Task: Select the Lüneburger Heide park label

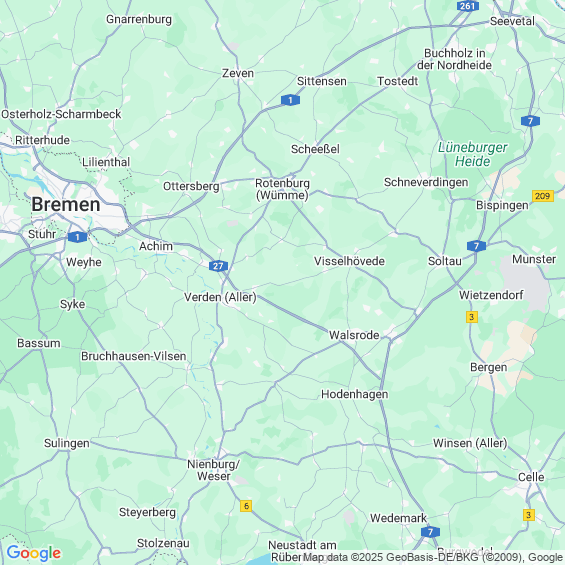Action: coord(472,154)
